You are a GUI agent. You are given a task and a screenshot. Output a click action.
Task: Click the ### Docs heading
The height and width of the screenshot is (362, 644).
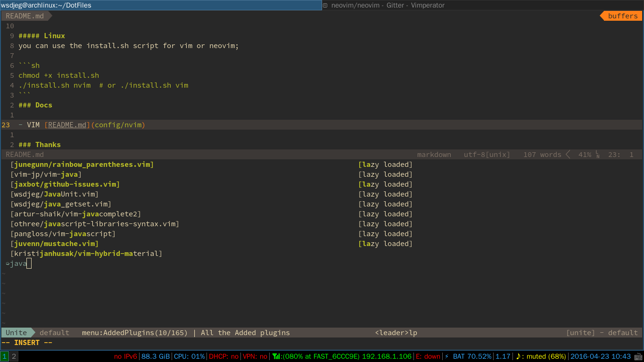[x=35, y=105]
